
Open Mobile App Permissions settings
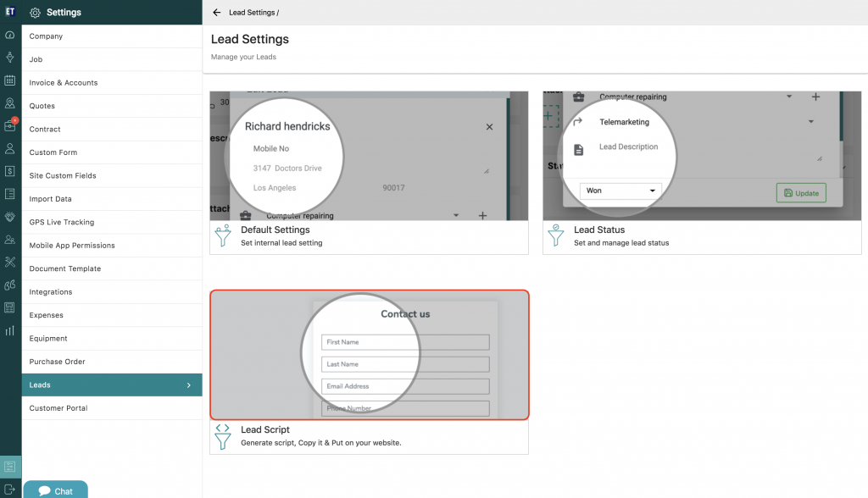coord(112,245)
